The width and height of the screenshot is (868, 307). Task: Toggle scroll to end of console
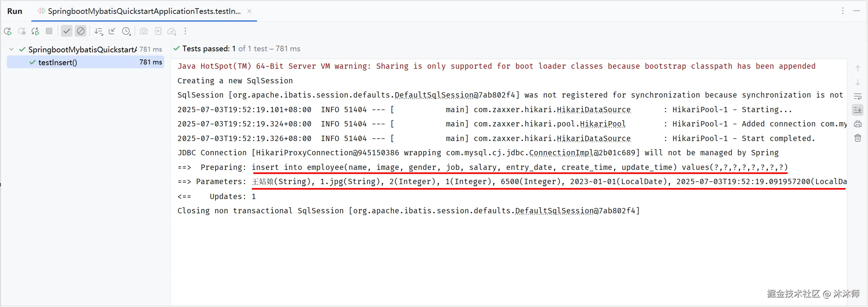pos(858,110)
